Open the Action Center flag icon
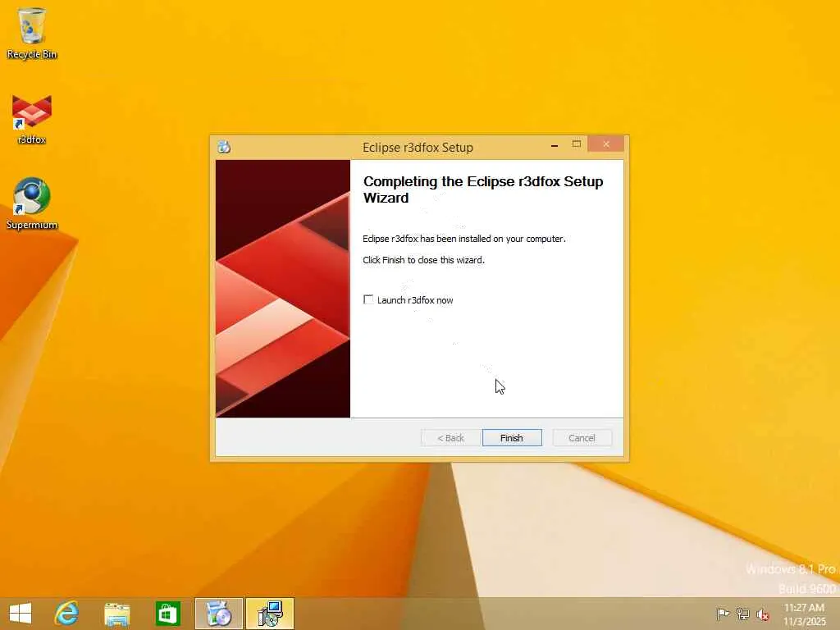Viewport: 840px width, 630px height. coord(723,614)
